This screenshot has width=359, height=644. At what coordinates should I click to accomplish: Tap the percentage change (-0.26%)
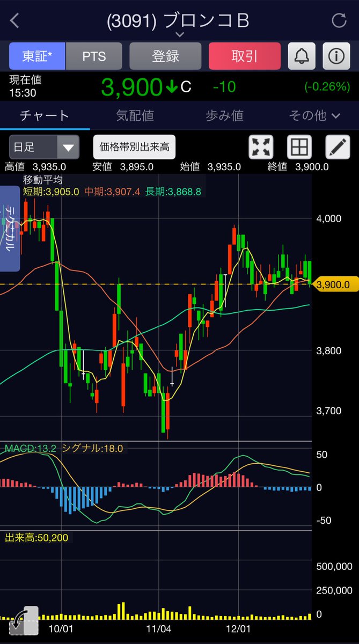point(327,86)
